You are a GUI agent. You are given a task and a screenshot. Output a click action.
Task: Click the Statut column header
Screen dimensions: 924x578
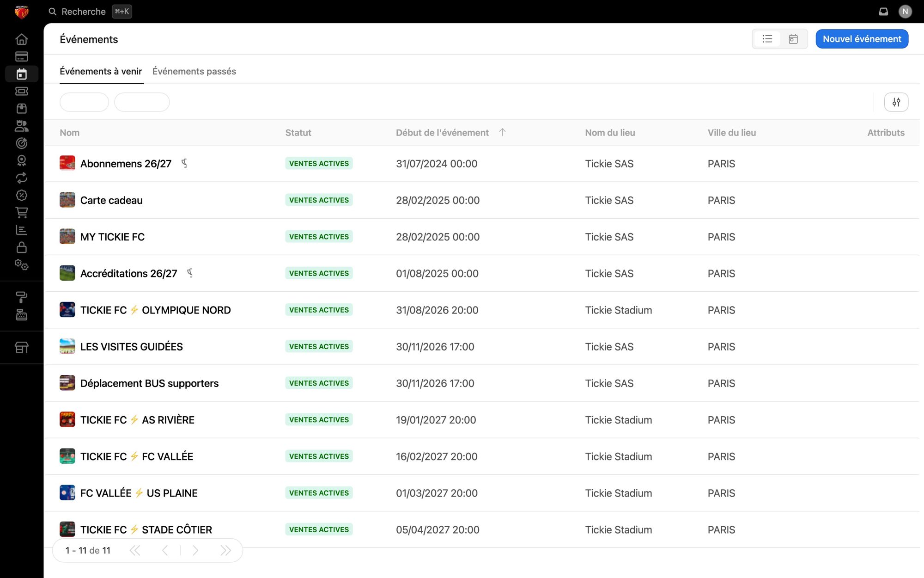pos(298,133)
